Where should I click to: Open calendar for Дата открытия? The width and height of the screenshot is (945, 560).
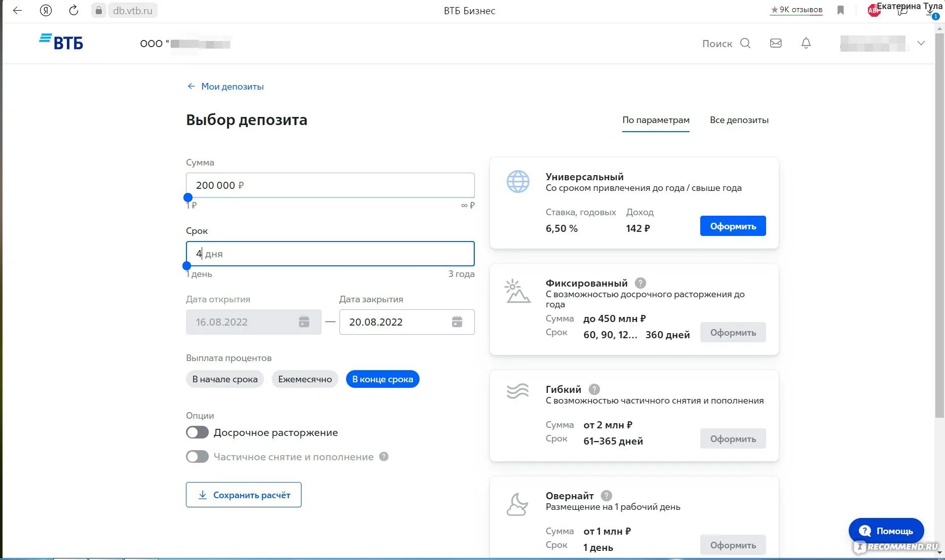pos(304,322)
